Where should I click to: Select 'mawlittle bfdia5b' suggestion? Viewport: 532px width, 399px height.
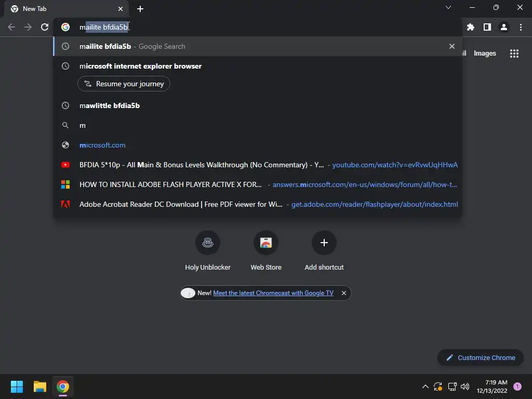coord(258,105)
